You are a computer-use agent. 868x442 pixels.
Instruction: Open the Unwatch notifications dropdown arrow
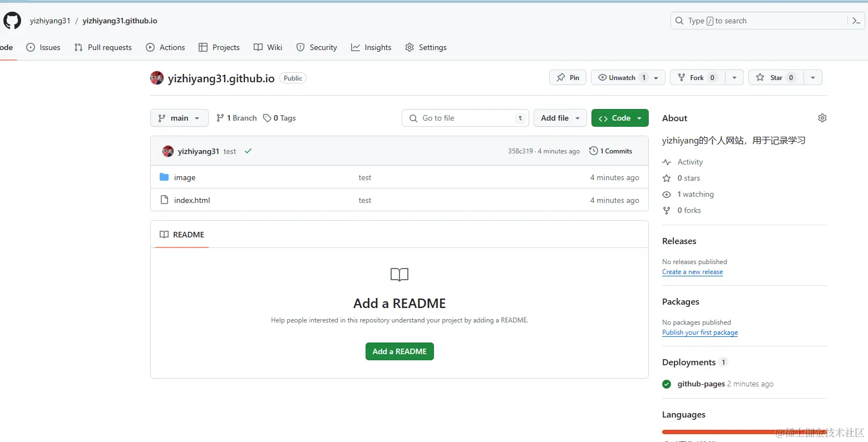point(657,78)
